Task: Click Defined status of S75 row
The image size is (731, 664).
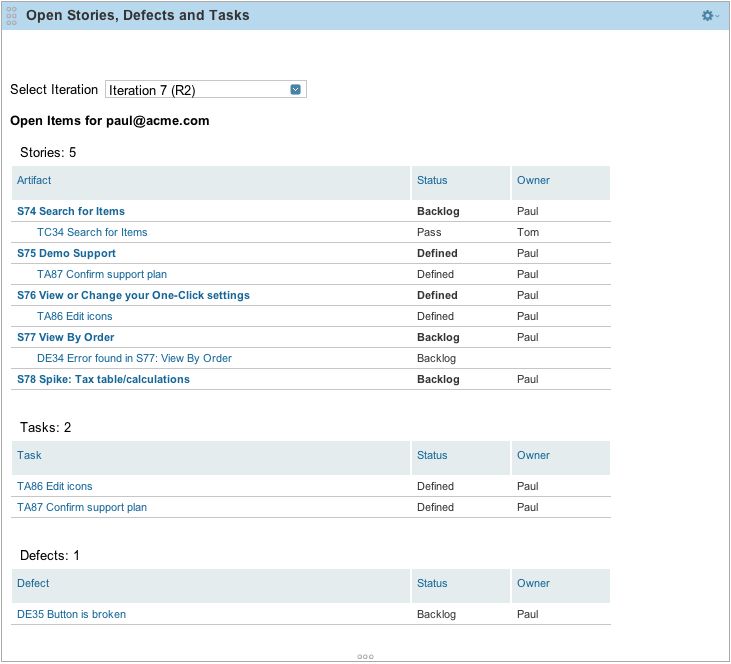Action: [x=437, y=253]
